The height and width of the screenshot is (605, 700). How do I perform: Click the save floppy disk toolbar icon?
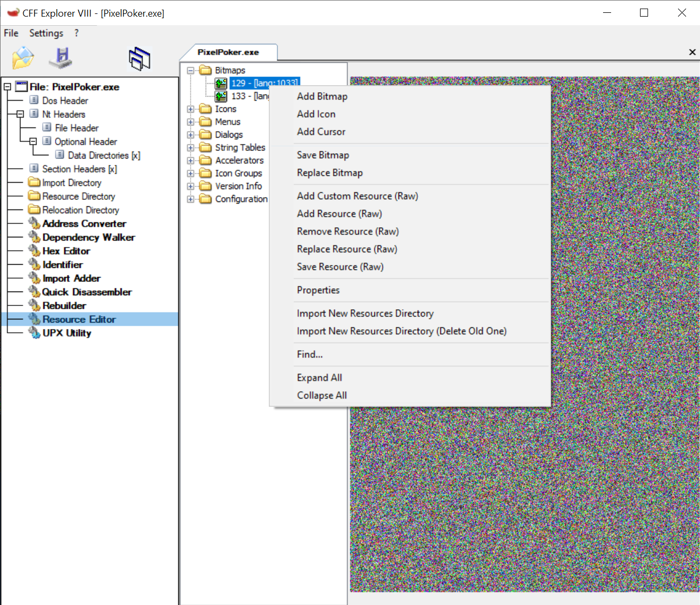[x=61, y=58]
